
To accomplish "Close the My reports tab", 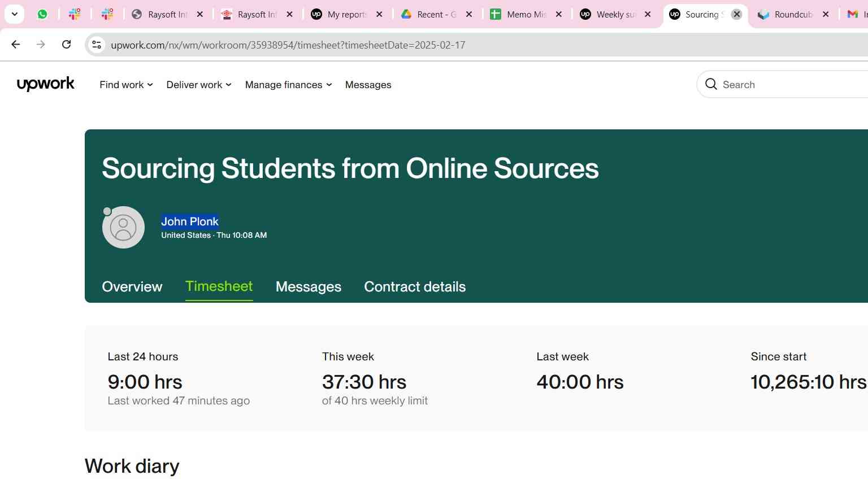I will (379, 14).
